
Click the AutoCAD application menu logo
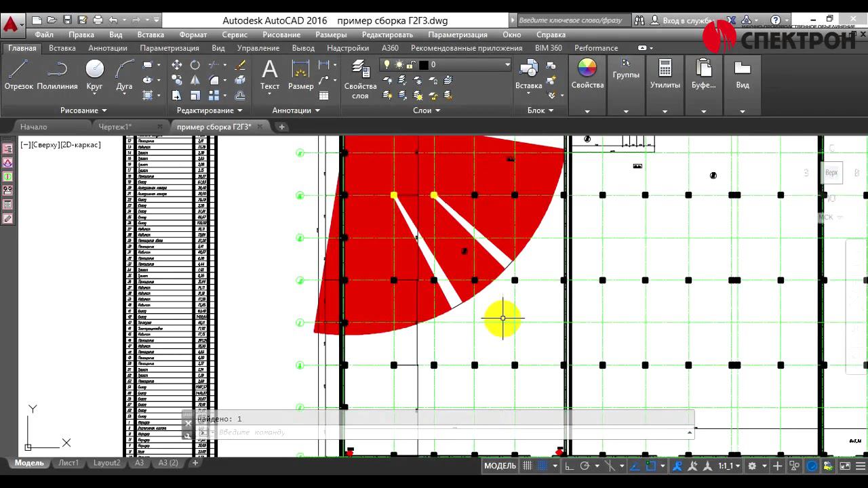click(x=12, y=24)
